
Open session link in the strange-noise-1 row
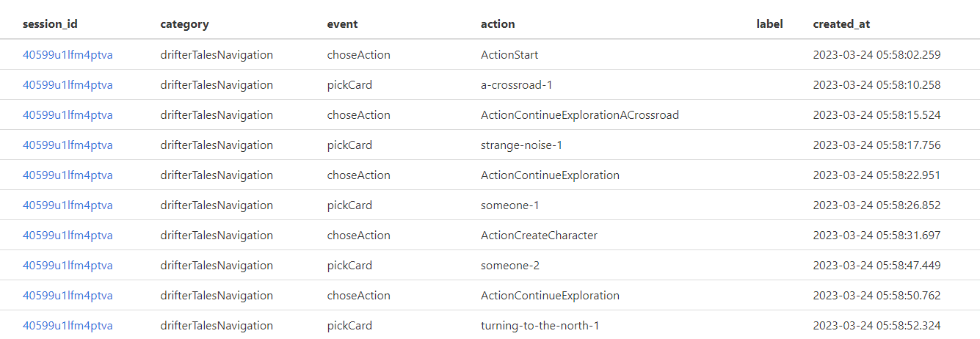click(68, 145)
